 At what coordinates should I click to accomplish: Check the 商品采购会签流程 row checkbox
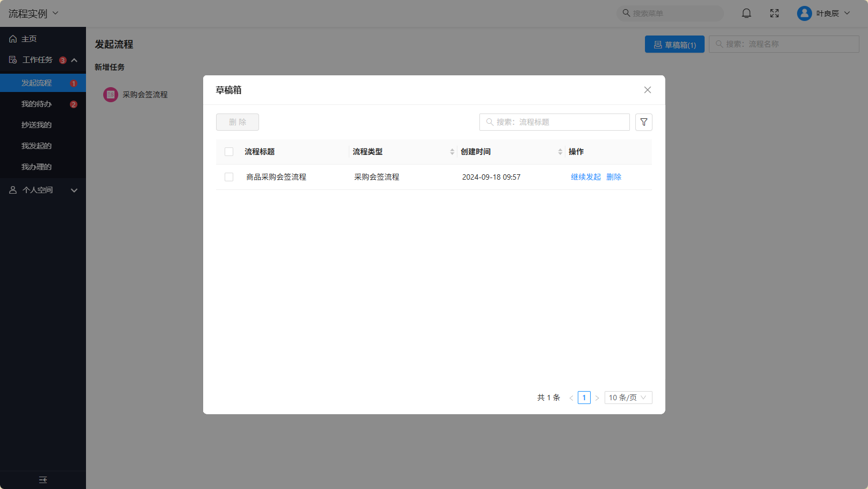click(229, 177)
